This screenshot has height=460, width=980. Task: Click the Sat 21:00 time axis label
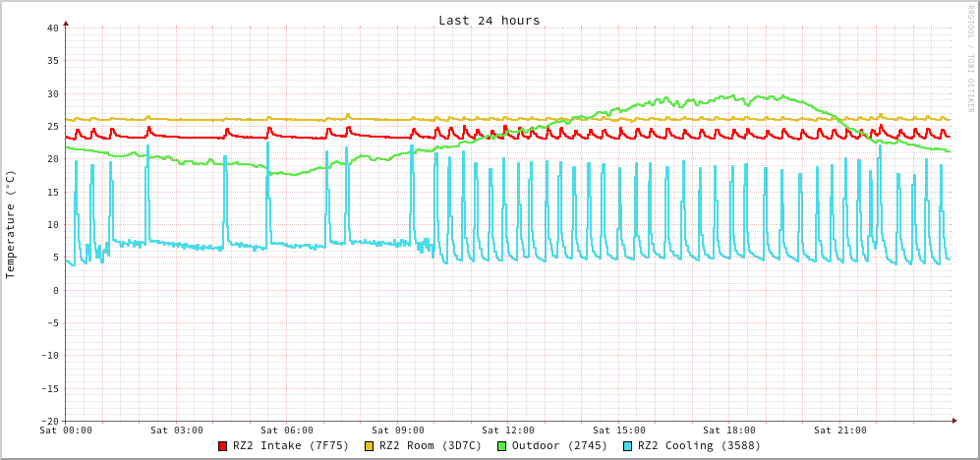pos(840,431)
